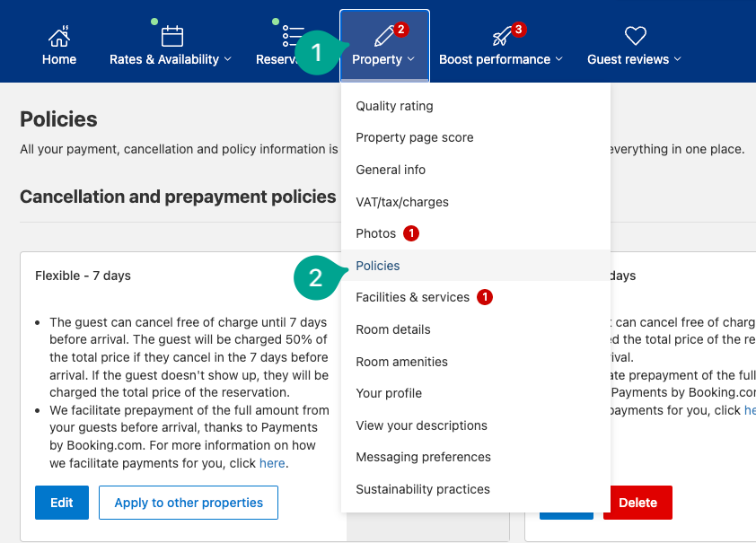Select Messaging preferences menu item
Image resolution: width=756 pixels, height=543 pixels.
[475, 457]
